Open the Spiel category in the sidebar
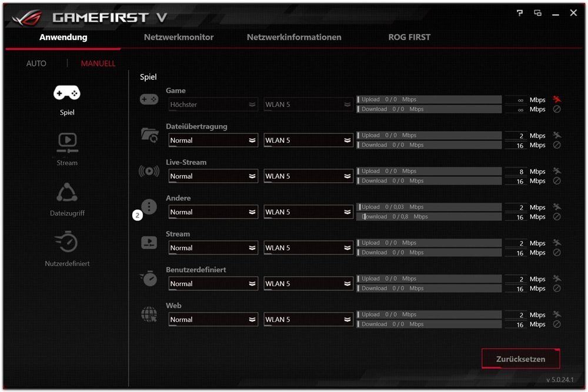588x392 pixels. point(67,100)
